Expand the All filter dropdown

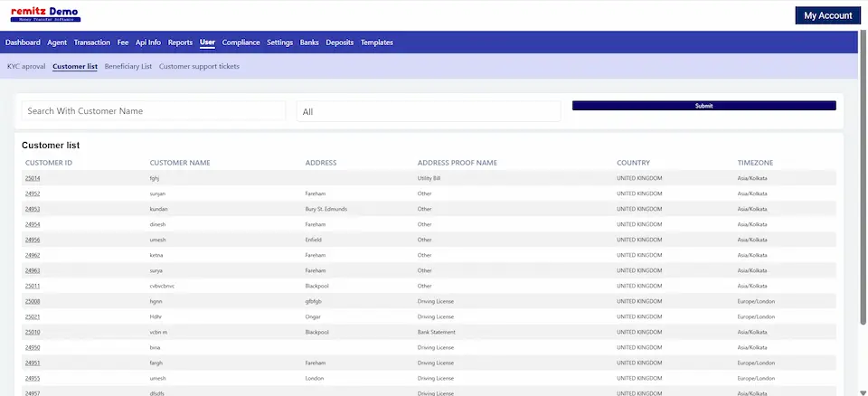(427, 111)
